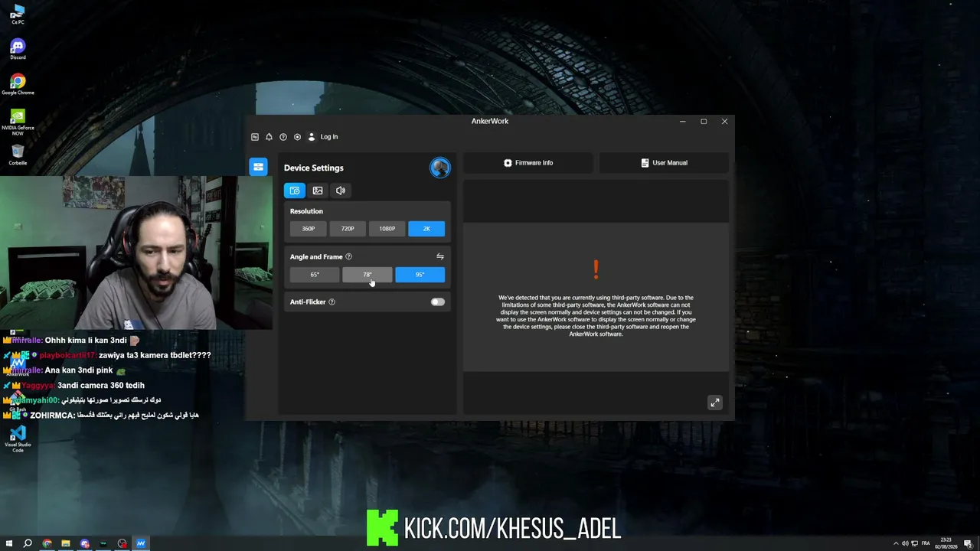Open the Google Chrome desktop shortcut

pyautogui.click(x=18, y=84)
